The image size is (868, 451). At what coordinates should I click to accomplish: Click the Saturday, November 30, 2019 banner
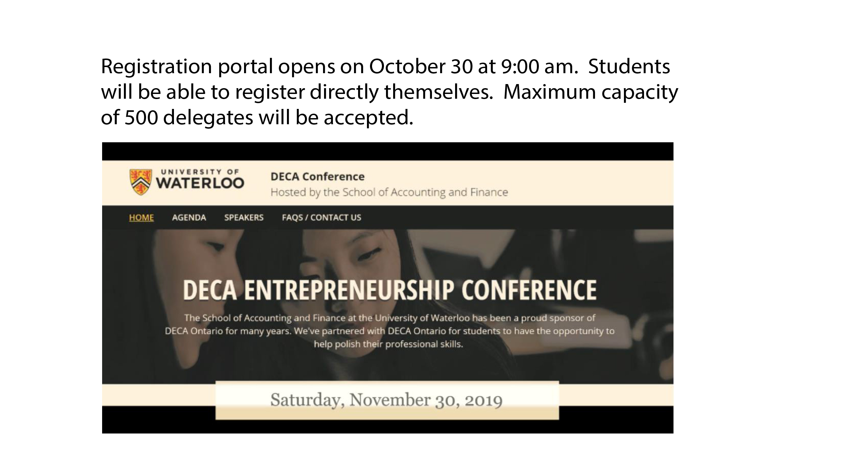point(387,400)
